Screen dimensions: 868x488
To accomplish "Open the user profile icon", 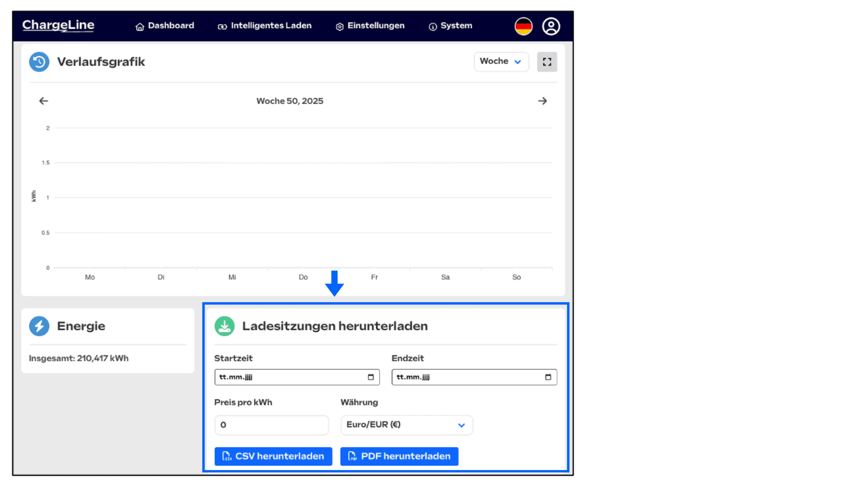I will (551, 26).
